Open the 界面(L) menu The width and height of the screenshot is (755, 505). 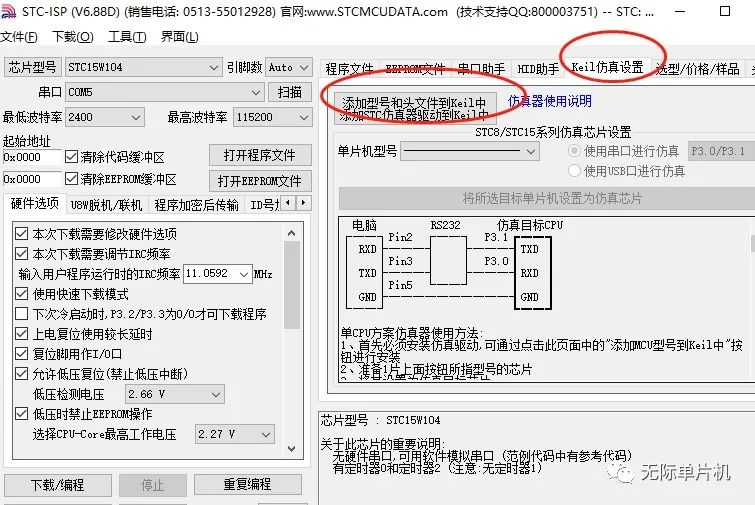click(x=180, y=37)
